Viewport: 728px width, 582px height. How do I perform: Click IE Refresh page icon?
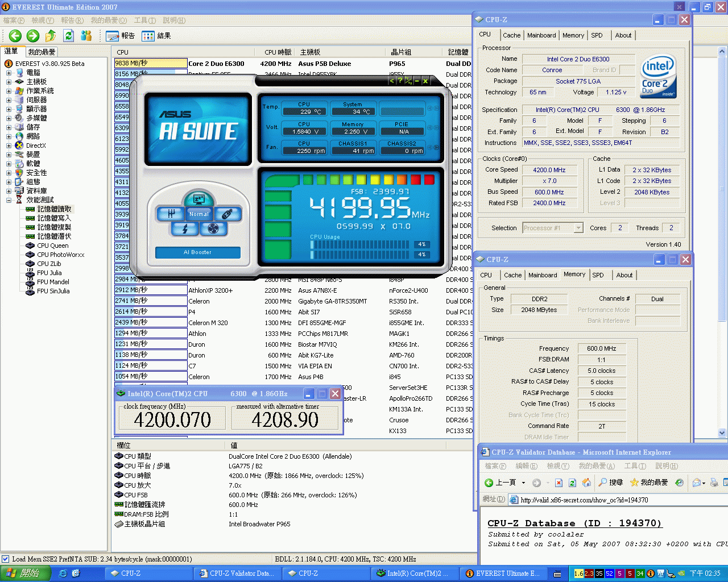point(572,483)
